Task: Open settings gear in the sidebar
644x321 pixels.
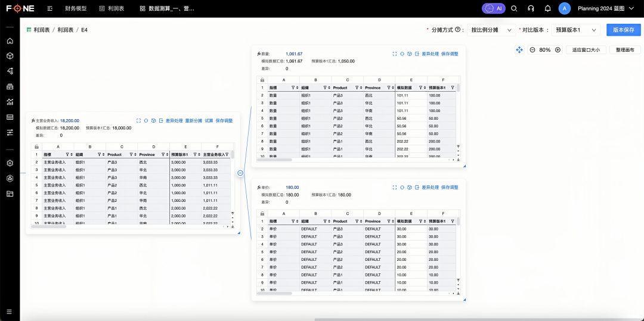Action: 10,163
